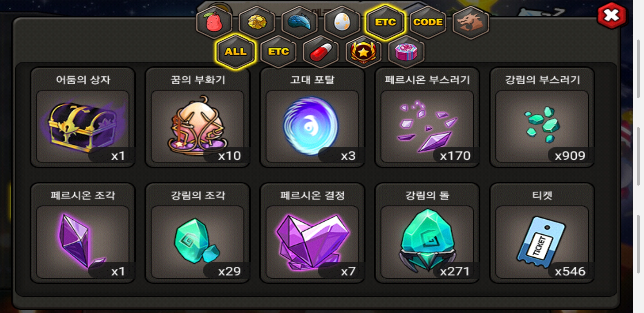Close the inventory with red X
The width and height of the screenshot is (644, 313).
612,16
